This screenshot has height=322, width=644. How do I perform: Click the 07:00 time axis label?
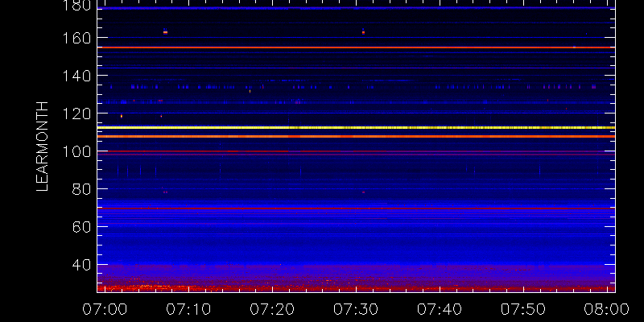[105, 309]
